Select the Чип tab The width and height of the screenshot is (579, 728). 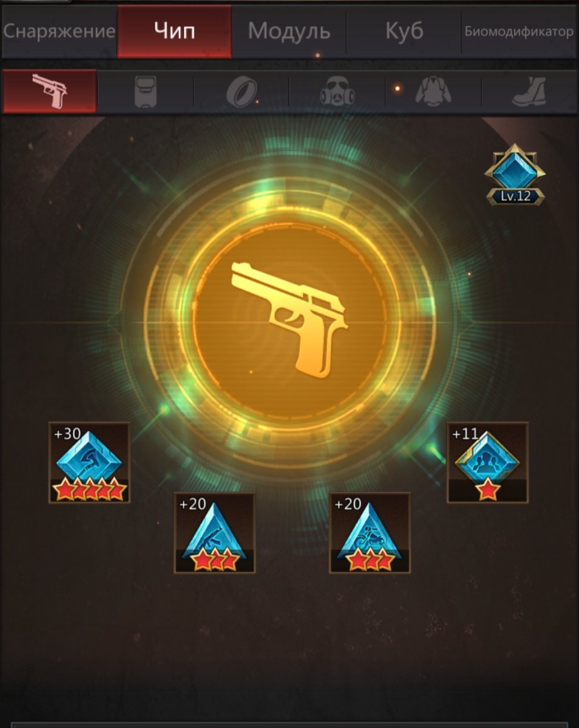(x=174, y=32)
